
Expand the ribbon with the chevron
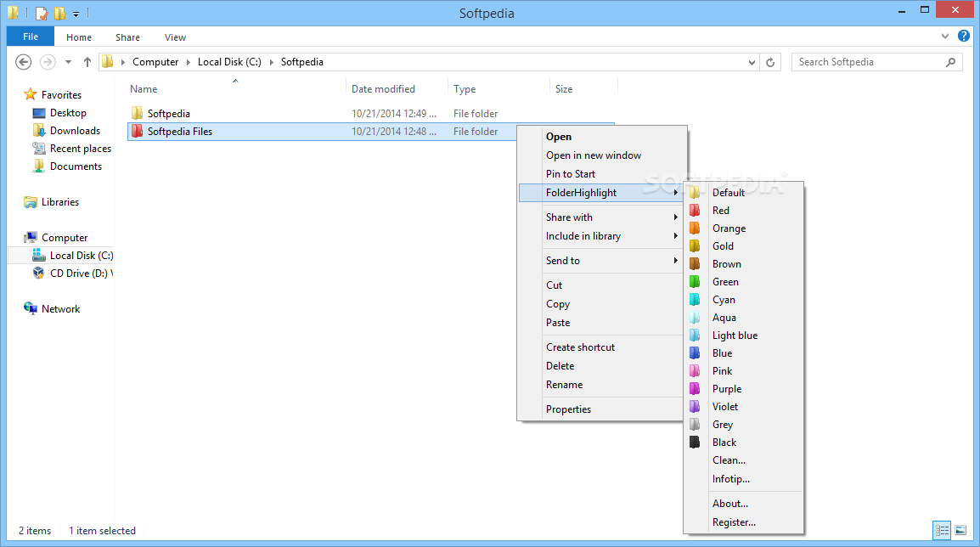point(945,37)
